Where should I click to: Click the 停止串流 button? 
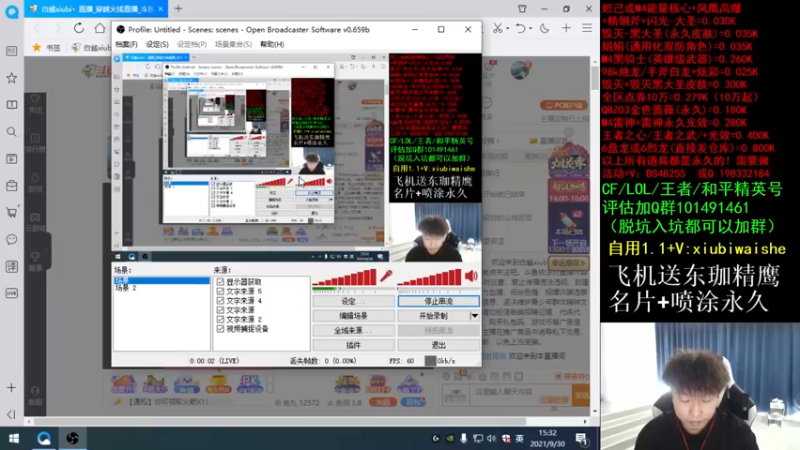tap(439, 302)
